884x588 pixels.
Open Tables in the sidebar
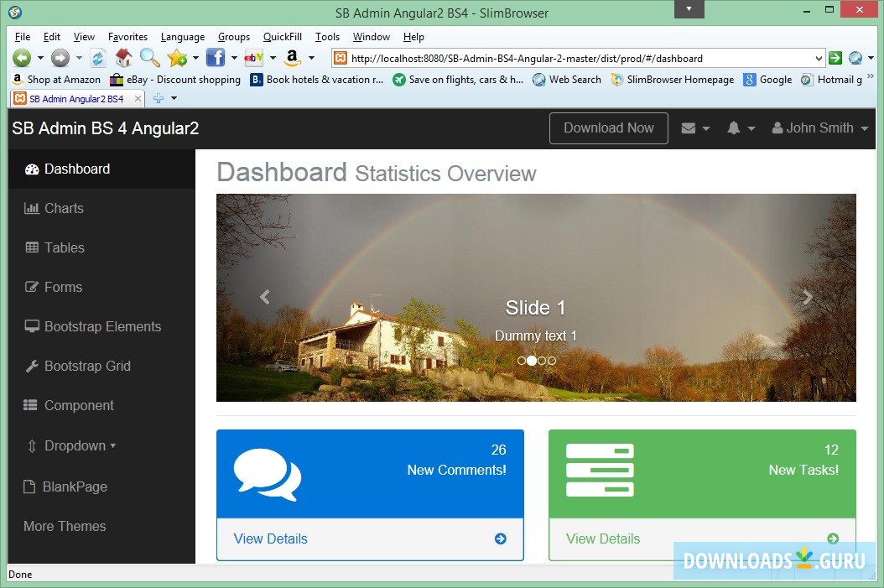pos(101,248)
